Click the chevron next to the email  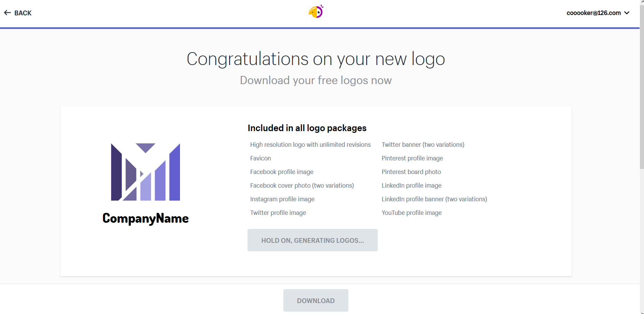tap(627, 13)
